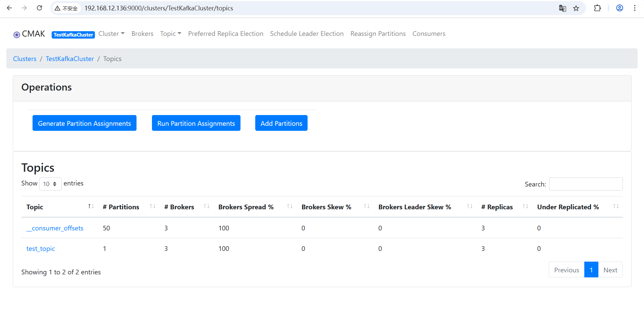Open the Consumers nav item
The height and width of the screenshot is (323, 644).
tap(429, 34)
